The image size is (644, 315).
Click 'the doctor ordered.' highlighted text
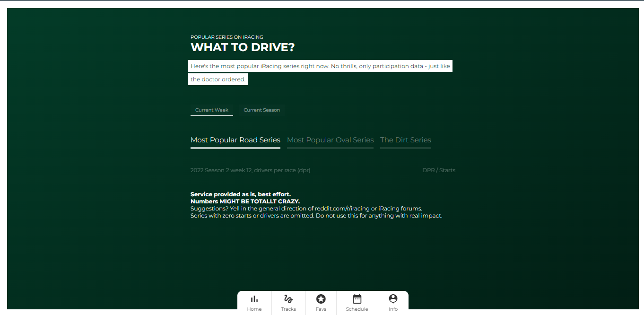point(218,79)
